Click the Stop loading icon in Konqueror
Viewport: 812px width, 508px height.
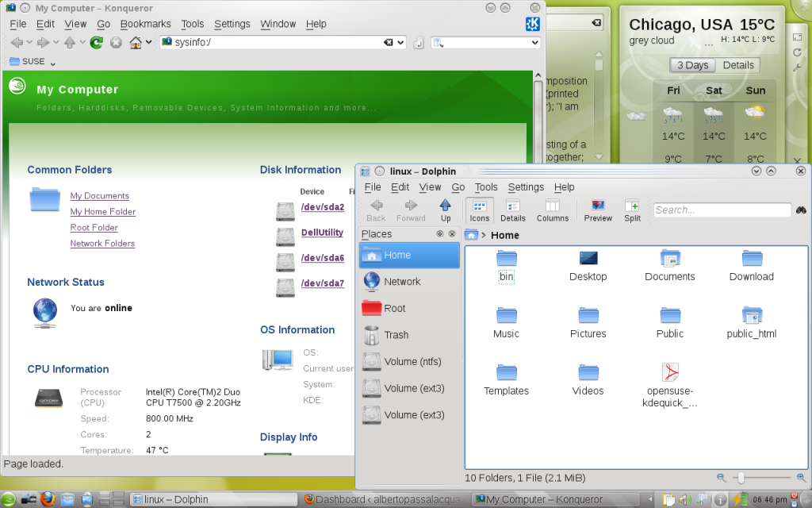point(116,43)
